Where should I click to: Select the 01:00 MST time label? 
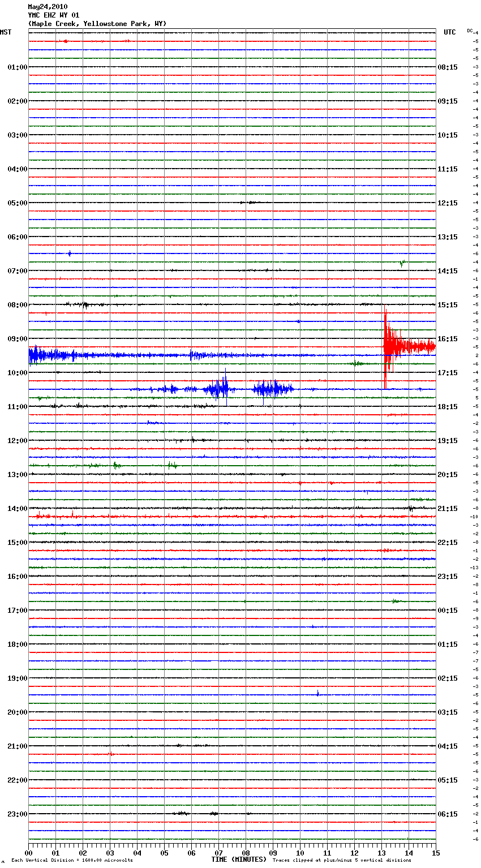(18, 67)
